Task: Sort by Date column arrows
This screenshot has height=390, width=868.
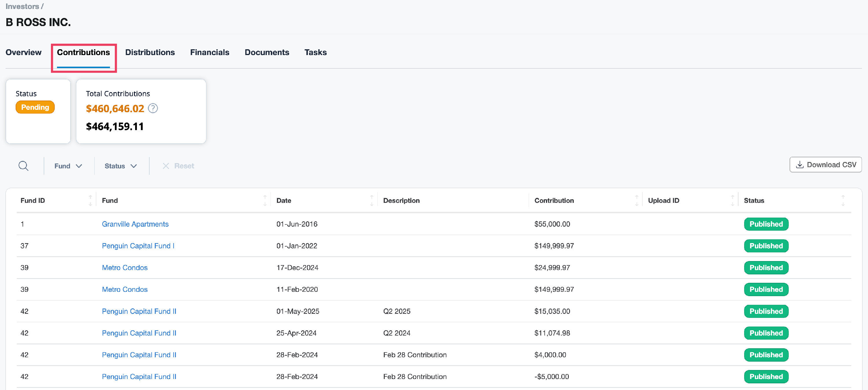Action: 371,201
